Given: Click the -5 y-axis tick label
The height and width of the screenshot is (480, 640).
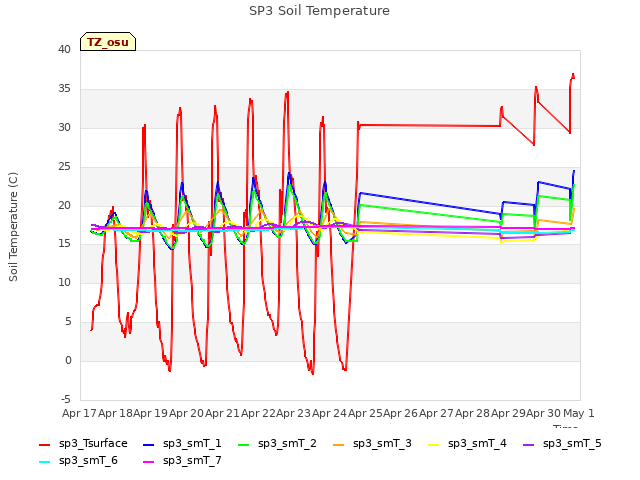Looking at the screenshot, I should (64, 399).
